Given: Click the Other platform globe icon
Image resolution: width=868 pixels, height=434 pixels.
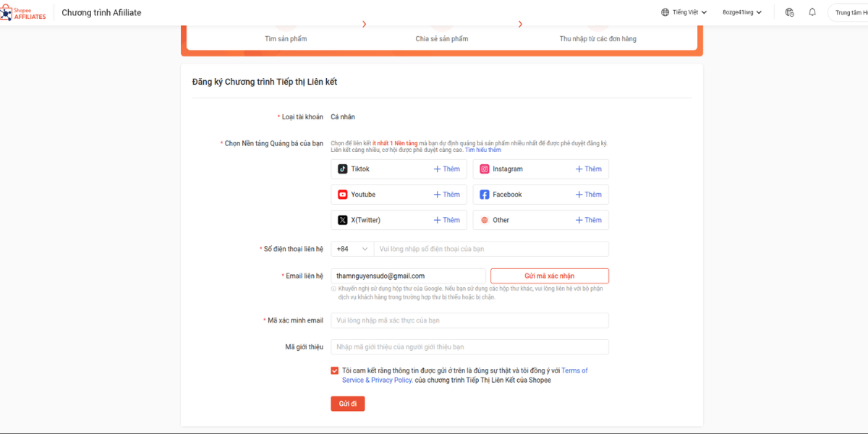Looking at the screenshot, I should (x=485, y=220).
